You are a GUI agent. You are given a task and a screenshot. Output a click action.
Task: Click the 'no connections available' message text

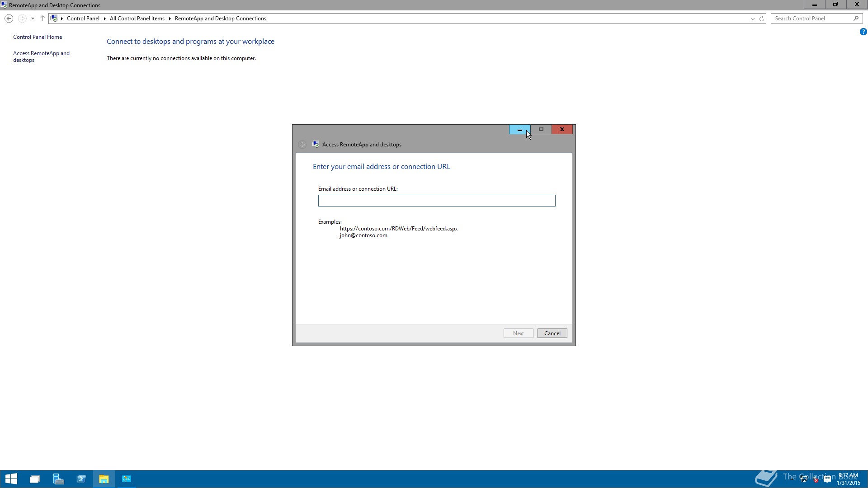[x=181, y=58]
